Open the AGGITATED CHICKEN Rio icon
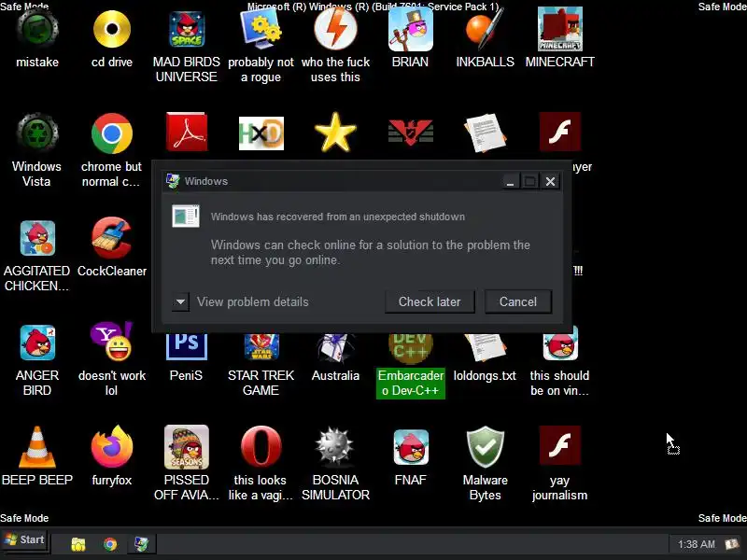 [37, 238]
